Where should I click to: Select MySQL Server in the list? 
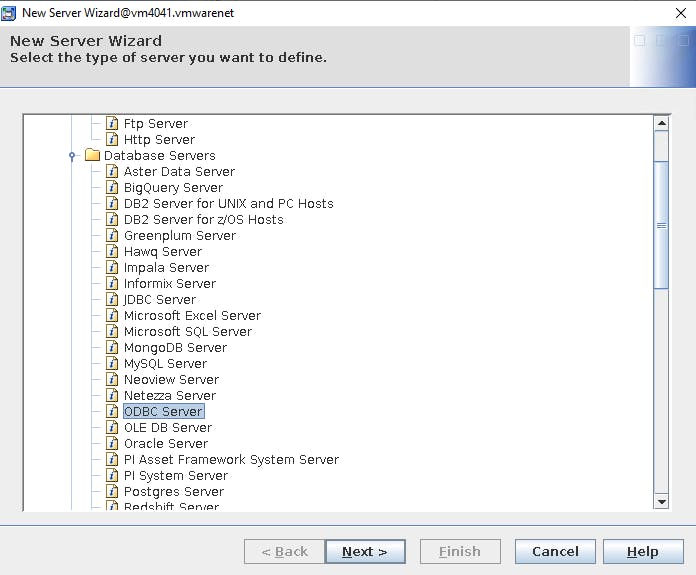pos(165,364)
